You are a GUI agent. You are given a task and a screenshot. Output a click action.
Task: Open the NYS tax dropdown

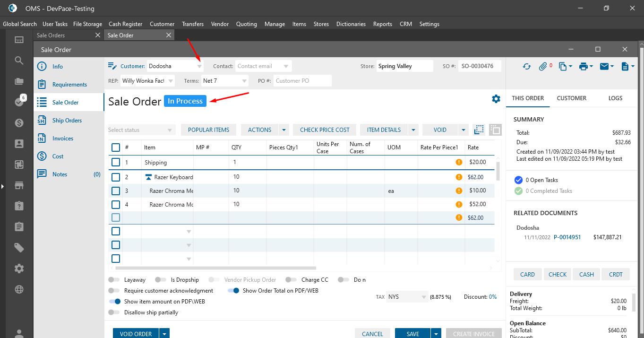423,297
